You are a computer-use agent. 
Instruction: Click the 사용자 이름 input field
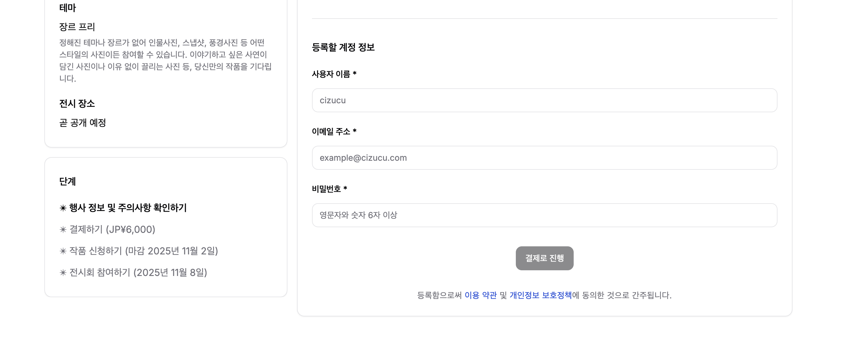[x=544, y=100]
